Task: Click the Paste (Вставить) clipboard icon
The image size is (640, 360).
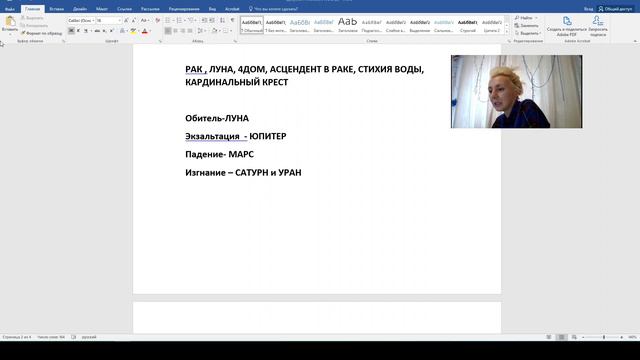Action: (10, 21)
